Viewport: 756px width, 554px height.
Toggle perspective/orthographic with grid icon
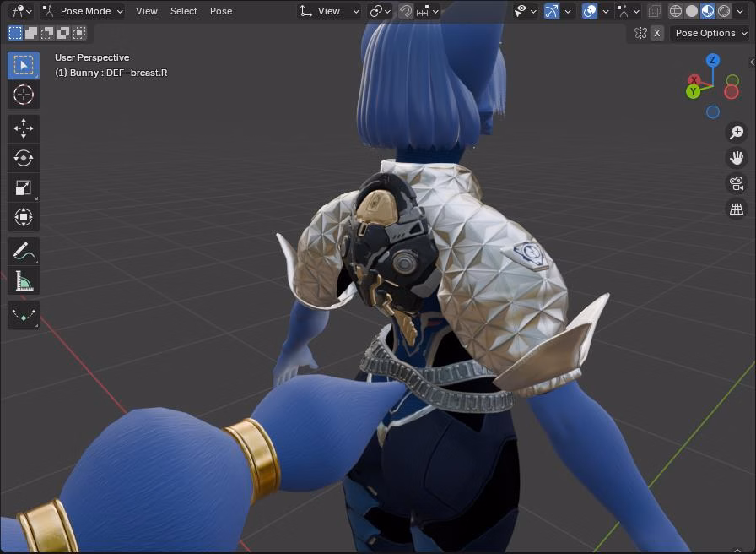pos(737,209)
